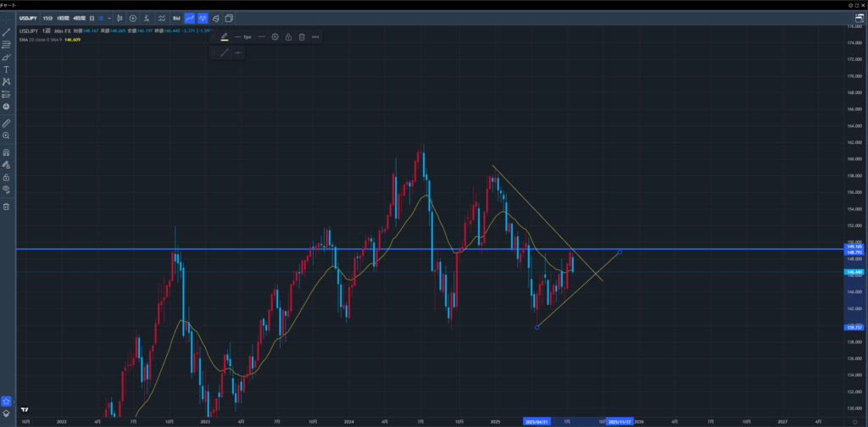Image resolution: width=868 pixels, height=427 pixels.
Task: Click the EMA 20 close indicator label
Action: click(41, 40)
